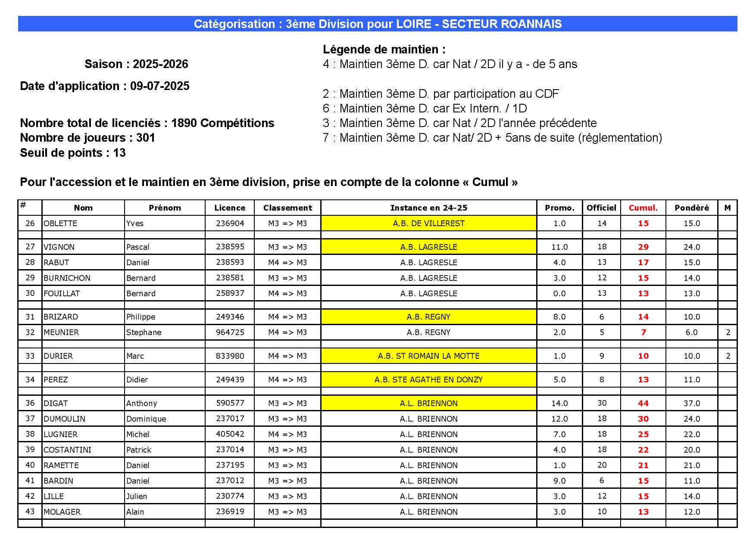Click the first name 'Dominique'
Screen dimensions: 756x534
[x=146, y=419]
